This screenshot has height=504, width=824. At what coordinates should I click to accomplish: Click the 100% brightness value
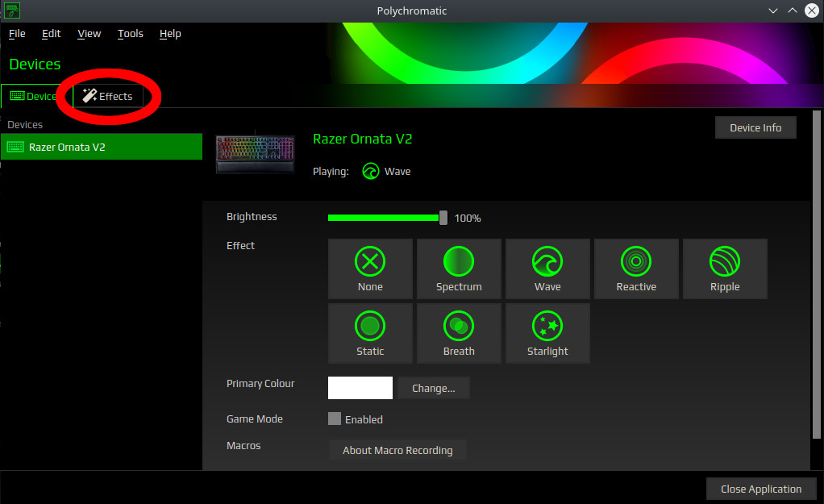(467, 218)
